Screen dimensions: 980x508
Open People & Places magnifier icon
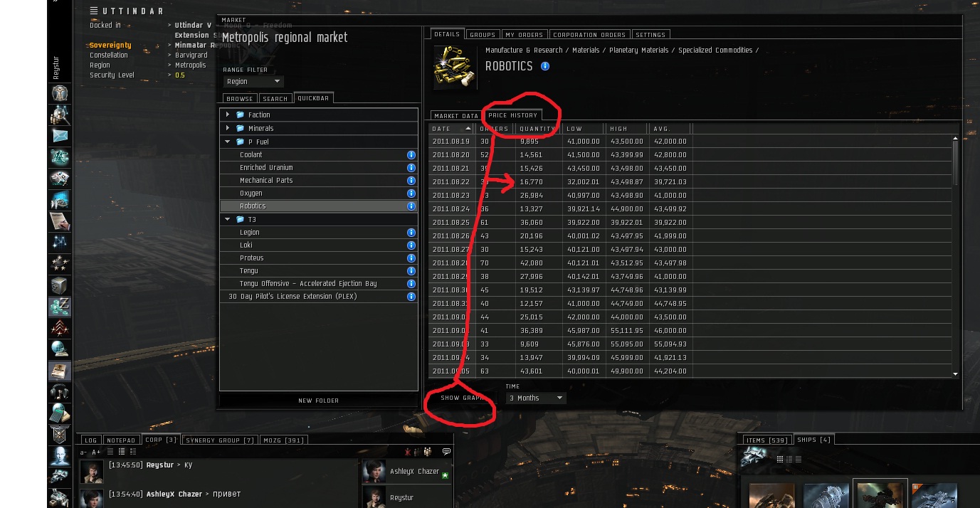click(x=60, y=114)
